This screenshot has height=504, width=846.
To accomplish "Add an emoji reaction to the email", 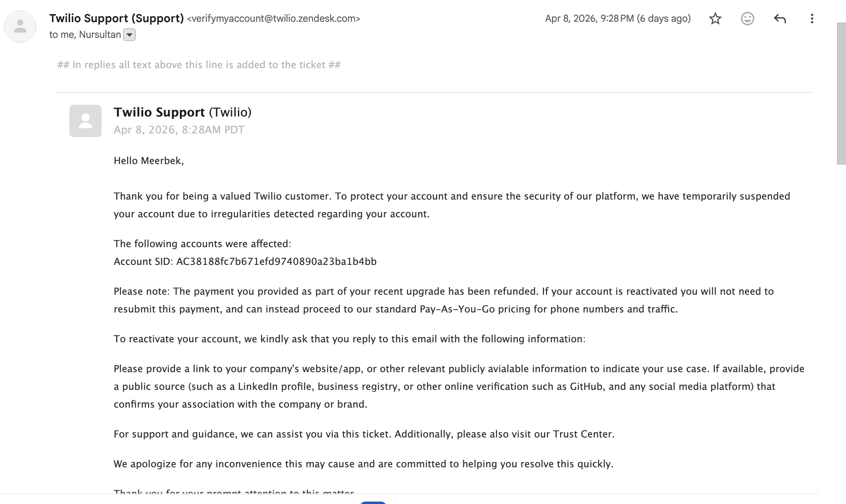I will (747, 19).
